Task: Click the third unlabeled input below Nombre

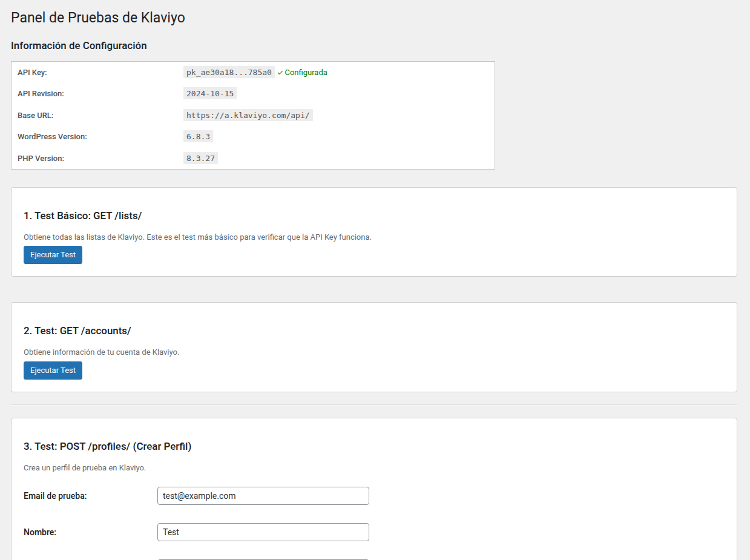Action: 263,558
